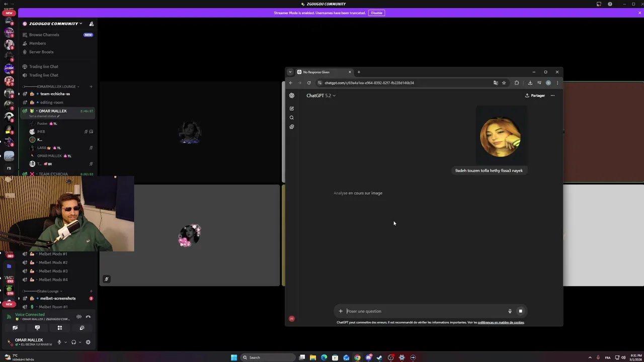
Task: Click the share your screen icon
Action: [x=37, y=328]
